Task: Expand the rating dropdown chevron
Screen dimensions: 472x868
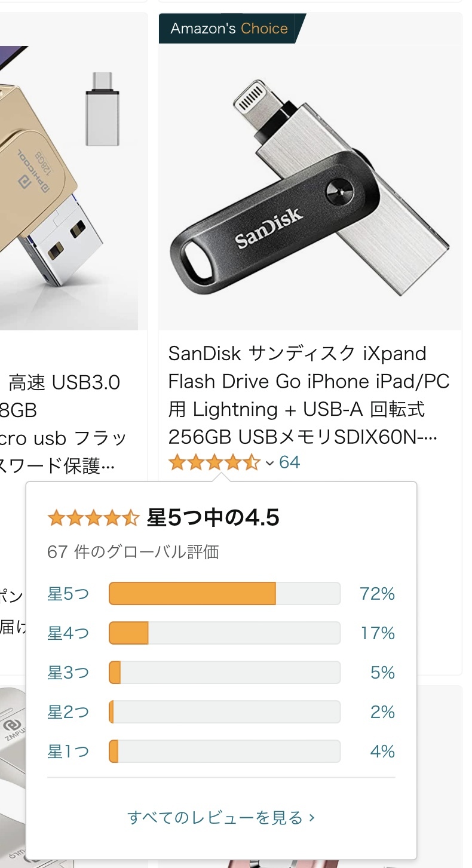Action: 269,463
